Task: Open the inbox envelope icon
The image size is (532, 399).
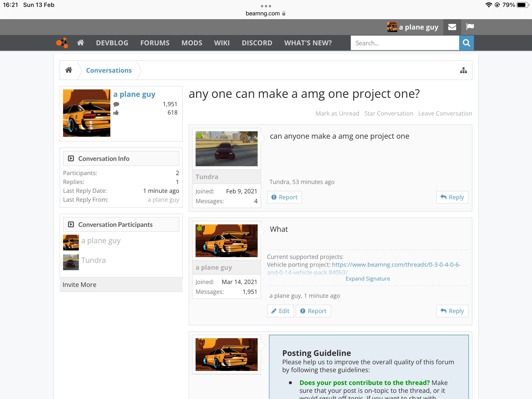Action: tap(452, 27)
